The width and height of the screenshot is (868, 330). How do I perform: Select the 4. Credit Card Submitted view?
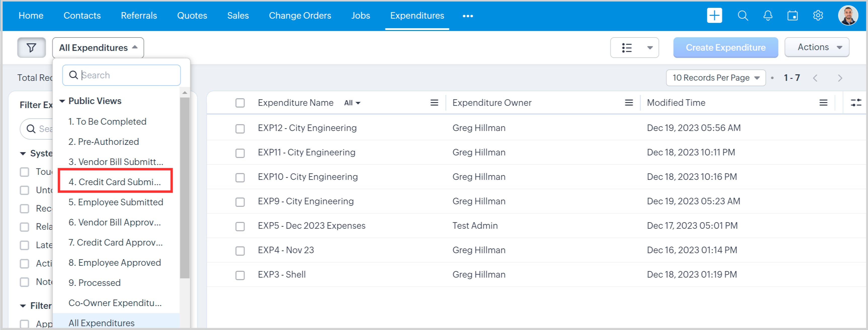coord(114,182)
